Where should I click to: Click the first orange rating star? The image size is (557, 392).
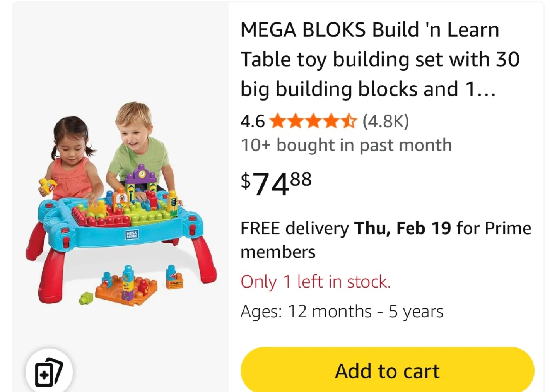coord(277,121)
